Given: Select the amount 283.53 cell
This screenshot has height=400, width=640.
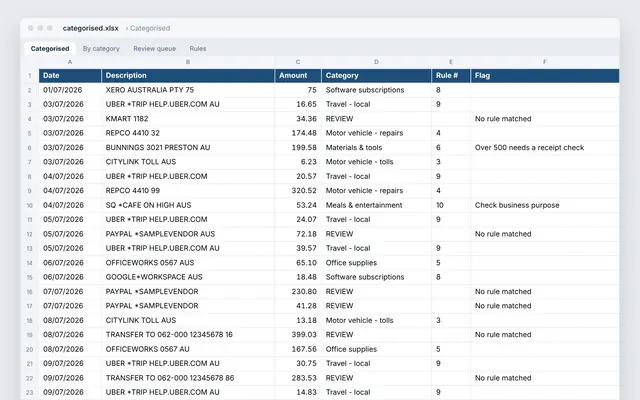Looking at the screenshot, I should coord(298,378).
